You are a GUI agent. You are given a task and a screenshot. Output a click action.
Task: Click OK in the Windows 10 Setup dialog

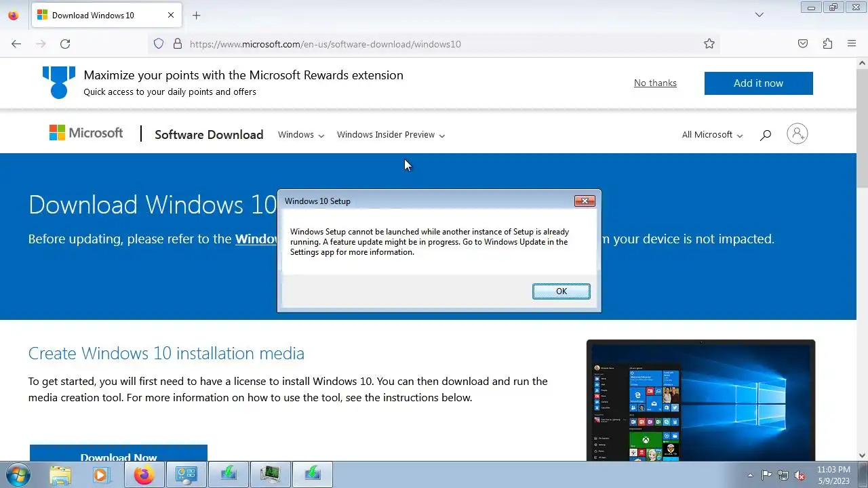[x=561, y=291]
